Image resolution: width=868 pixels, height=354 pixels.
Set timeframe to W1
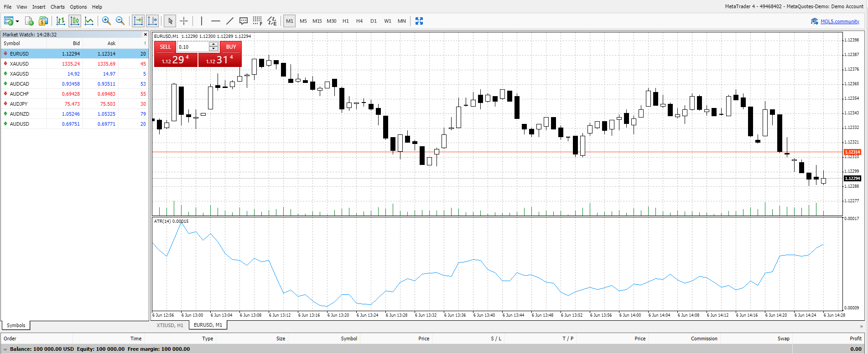tap(388, 21)
